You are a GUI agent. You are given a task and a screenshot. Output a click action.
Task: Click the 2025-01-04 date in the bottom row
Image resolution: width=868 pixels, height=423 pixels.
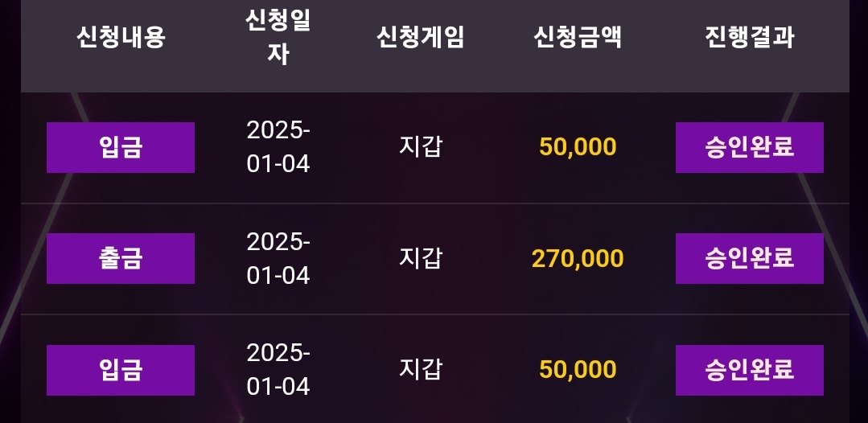pyautogui.click(x=278, y=370)
